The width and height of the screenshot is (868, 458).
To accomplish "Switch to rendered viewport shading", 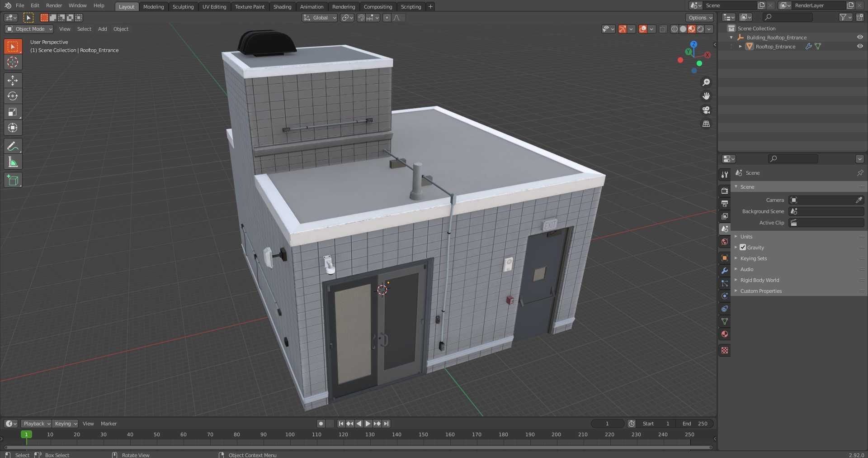I will pyautogui.click(x=700, y=29).
